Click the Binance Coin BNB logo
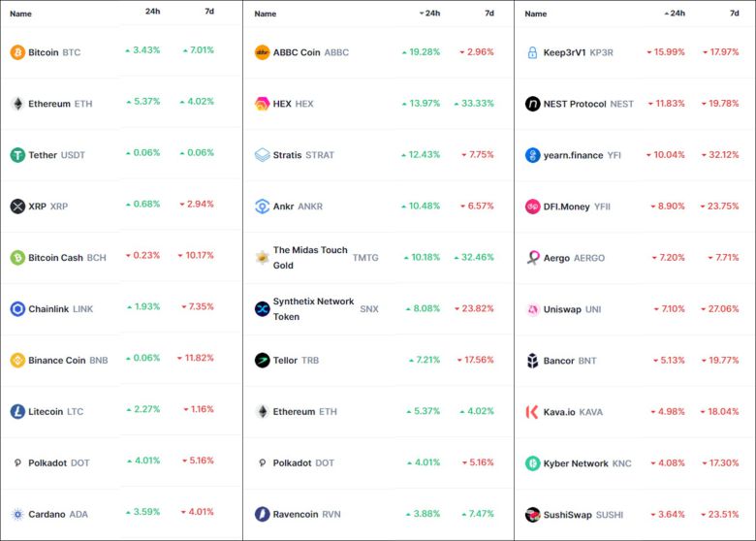 [17, 361]
